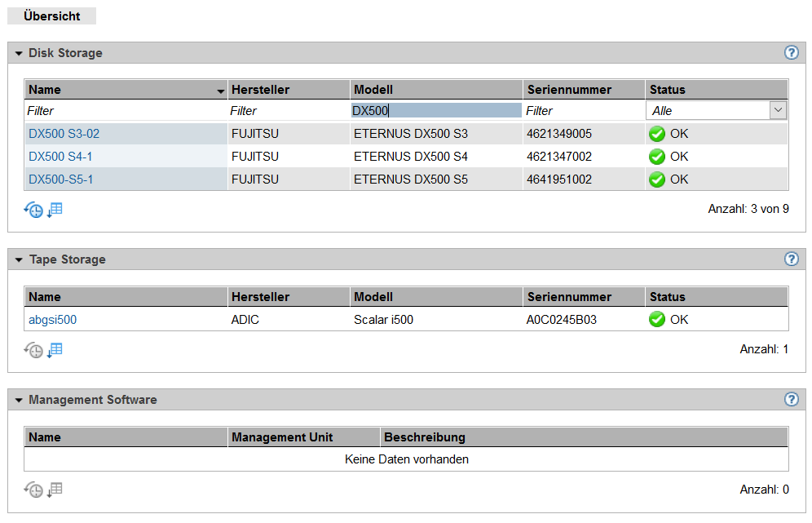Sort Tape Storage by Hersteller column
Image resolution: width=812 pixels, height=523 pixels.
coord(289,296)
